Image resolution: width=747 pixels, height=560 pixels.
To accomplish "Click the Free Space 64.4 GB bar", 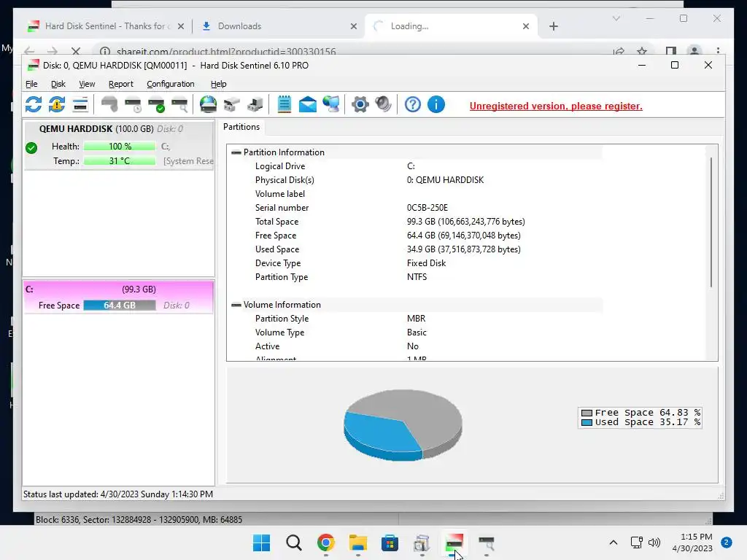I will click(120, 306).
